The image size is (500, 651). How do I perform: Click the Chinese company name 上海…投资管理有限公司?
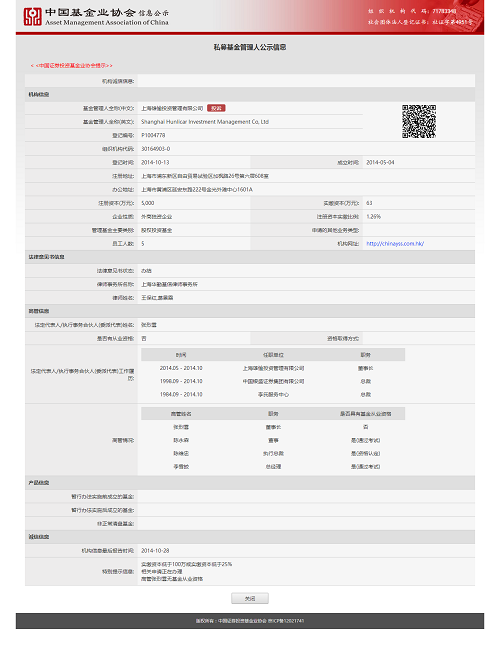[172, 108]
